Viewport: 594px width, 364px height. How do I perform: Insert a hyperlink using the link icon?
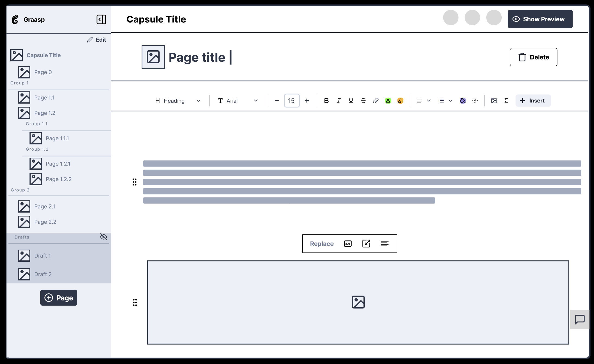point(376,101)
